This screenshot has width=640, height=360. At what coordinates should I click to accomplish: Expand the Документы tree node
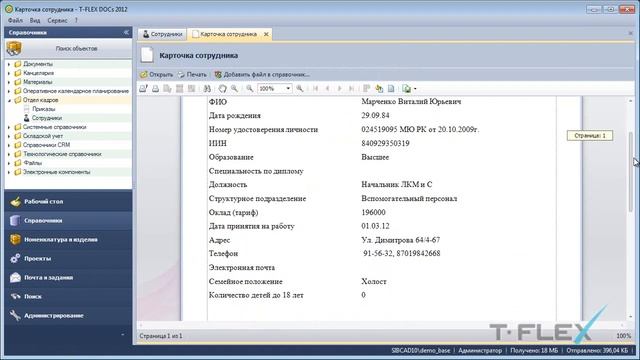click(x=9, y=64)
